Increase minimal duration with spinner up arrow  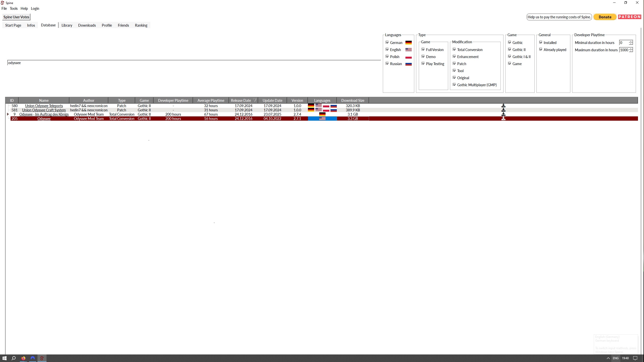tap(630, 41)
